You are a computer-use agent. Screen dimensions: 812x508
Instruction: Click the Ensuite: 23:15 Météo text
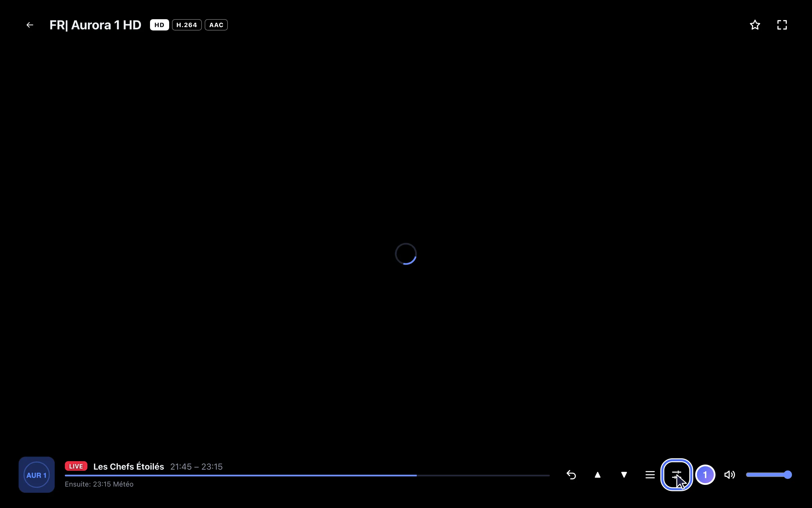coord(99,484)
